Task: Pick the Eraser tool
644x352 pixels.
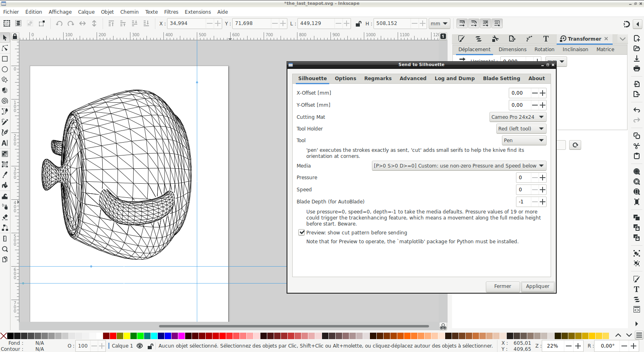Action: [5, 217]
